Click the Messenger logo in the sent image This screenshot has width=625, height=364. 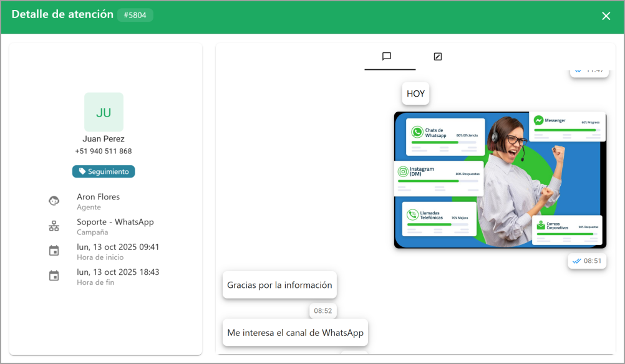(x=538, y=121)
